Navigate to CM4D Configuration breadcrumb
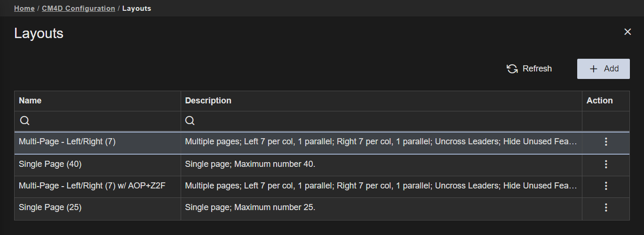This screenshot has width=644, height=235. click(79, 8)
